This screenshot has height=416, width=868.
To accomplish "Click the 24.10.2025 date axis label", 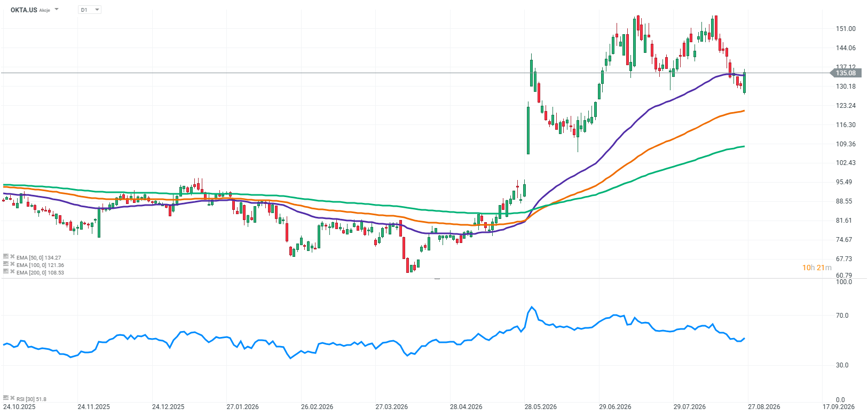I will [19, 407].
